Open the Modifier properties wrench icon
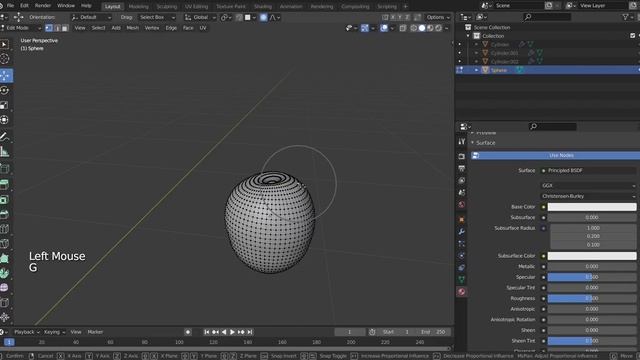Screen dimensions: 640x360 coord(462,231)
